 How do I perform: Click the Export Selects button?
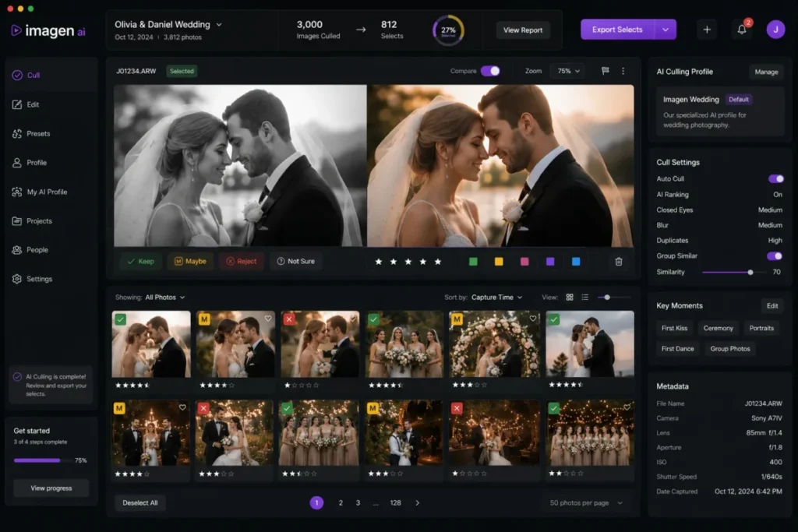coord(617,30)
